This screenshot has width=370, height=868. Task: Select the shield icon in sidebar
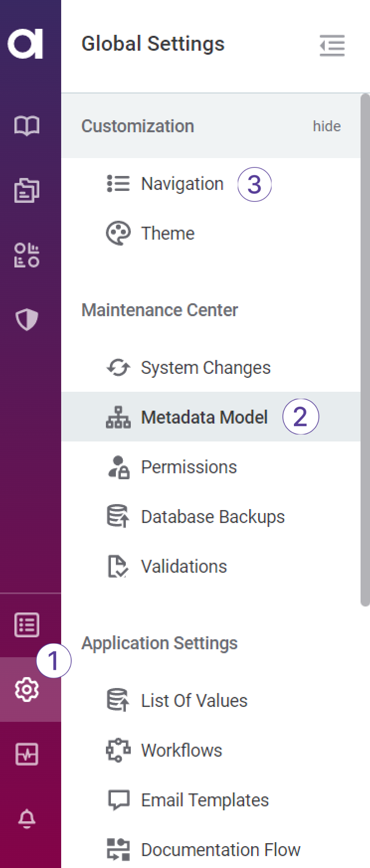27,319
